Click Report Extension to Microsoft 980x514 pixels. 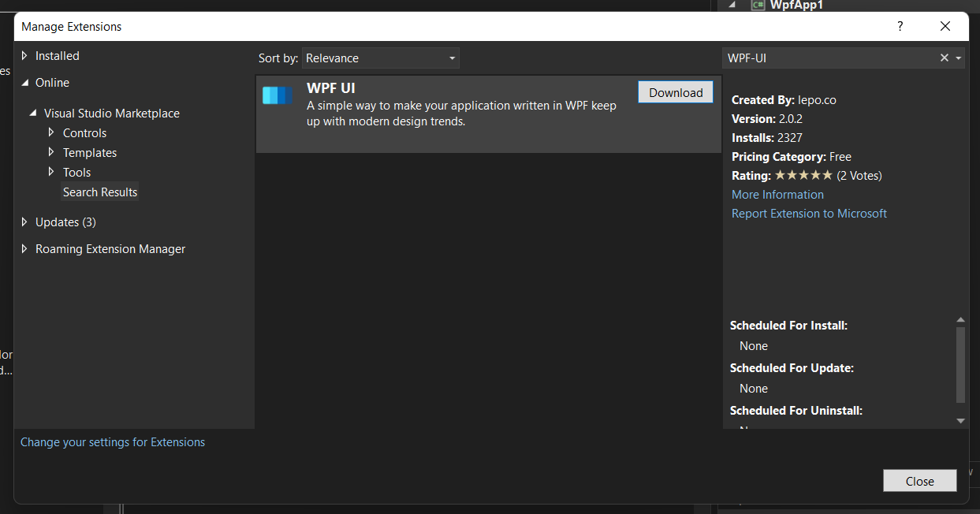pos(809,213)
